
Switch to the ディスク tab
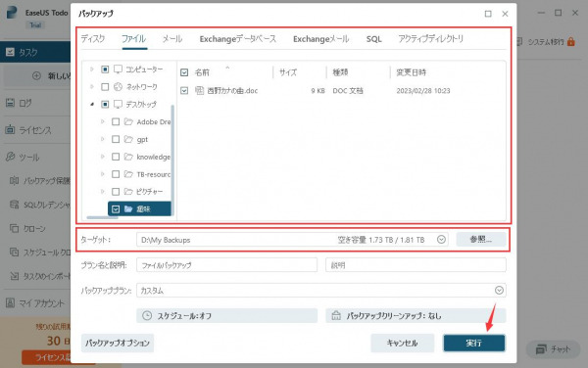(x=93, y=38)
